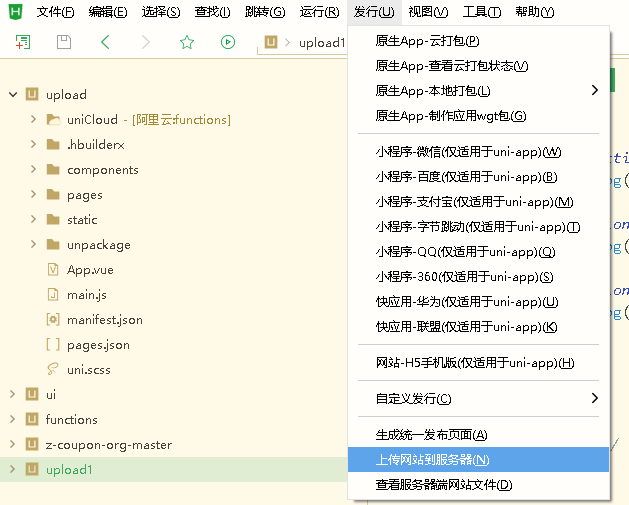The width and height of the screenshot is (629, 505).
Task: Open the 文件(F) menu
Action: [x=55, y=12]
